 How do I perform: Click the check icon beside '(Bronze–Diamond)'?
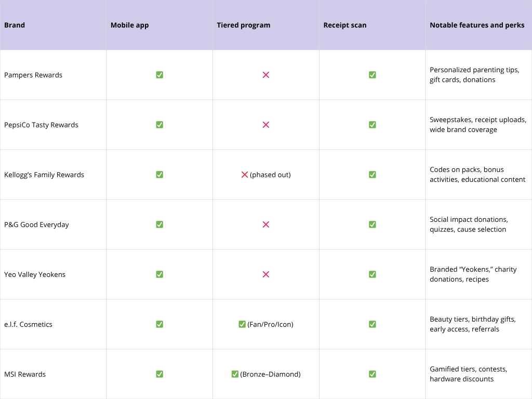(x=235, y=374)
